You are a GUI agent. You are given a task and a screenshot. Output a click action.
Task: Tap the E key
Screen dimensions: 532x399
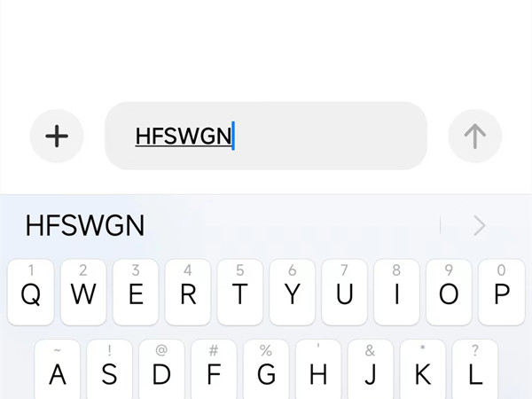(136, 292)
